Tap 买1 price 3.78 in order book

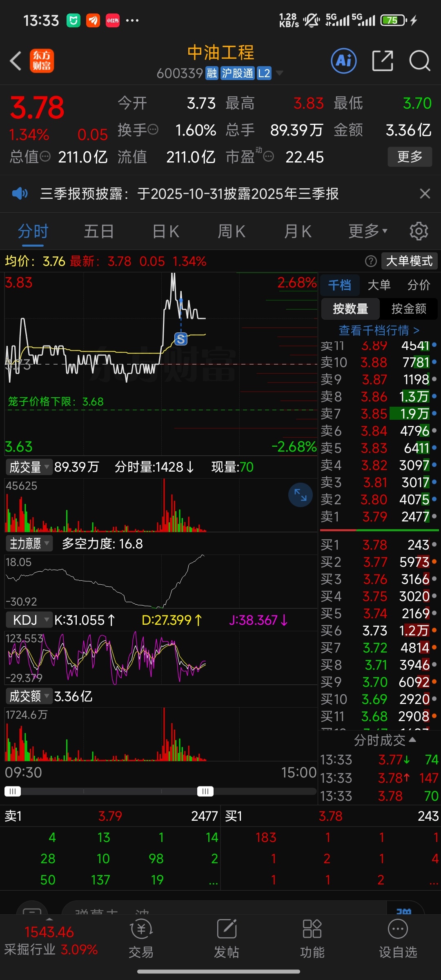(375, 545)
